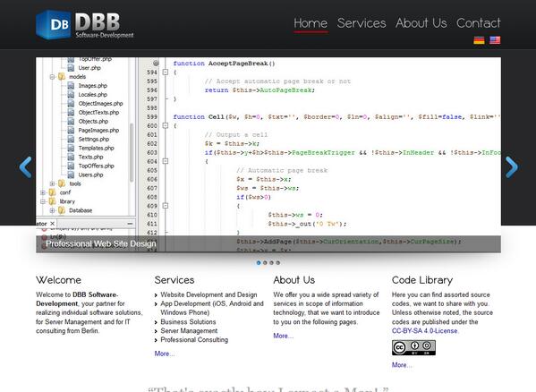Viewport: 536px width, 392px height.
Task: Go to previous slide with left arrow
Action: (25, 167)
